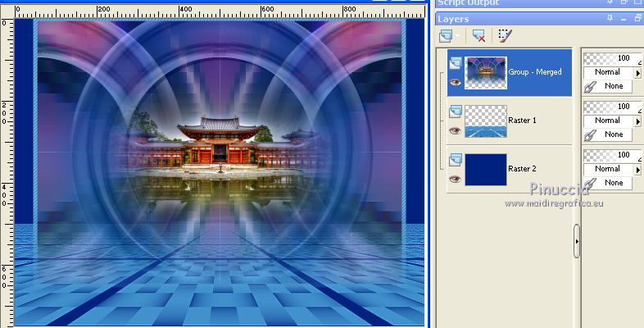The width and height of the screenshot is (644, 328).
Task: Select the Raster 1 layer thumbnail
Action: (x=486, y=121)
